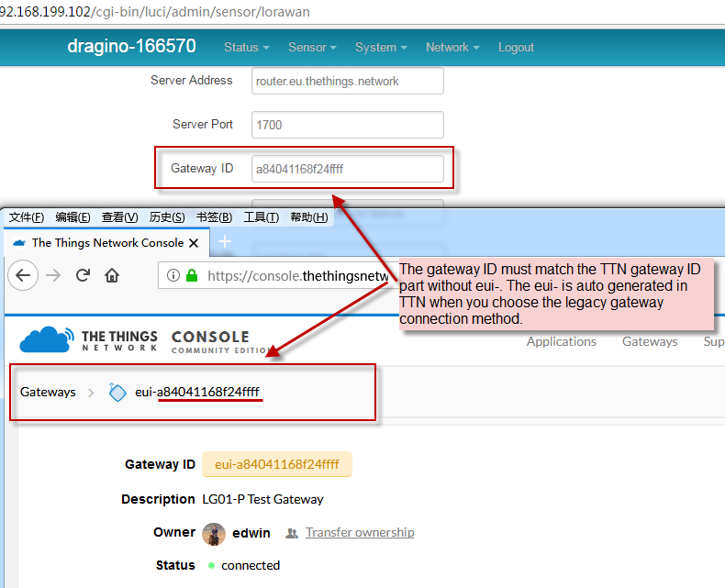The height and width of the screenshot is (588, 725).
Task: Click the Gateway ID input field
Action: tap(348, 169)
